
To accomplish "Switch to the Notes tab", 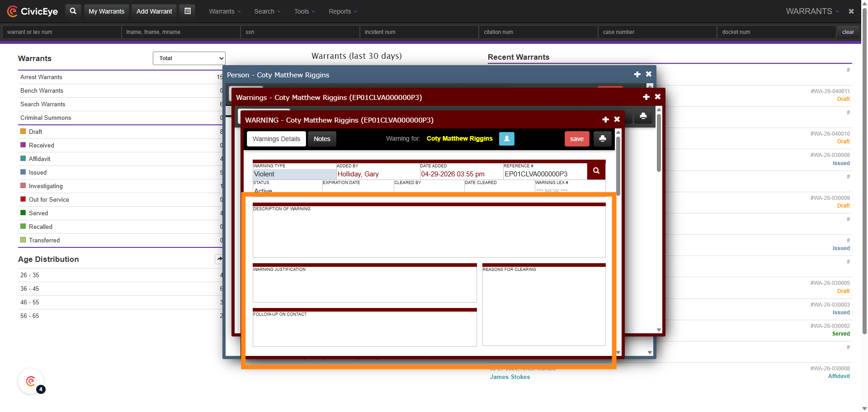I will 322,139.
